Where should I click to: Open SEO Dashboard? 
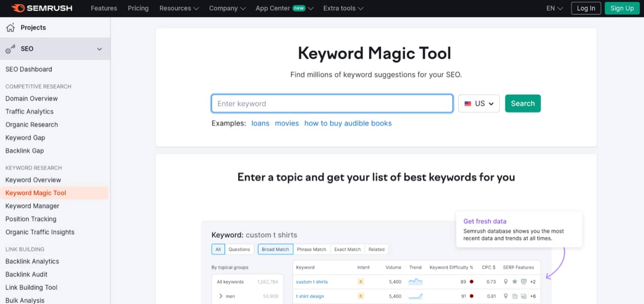[x=29, y=69]
